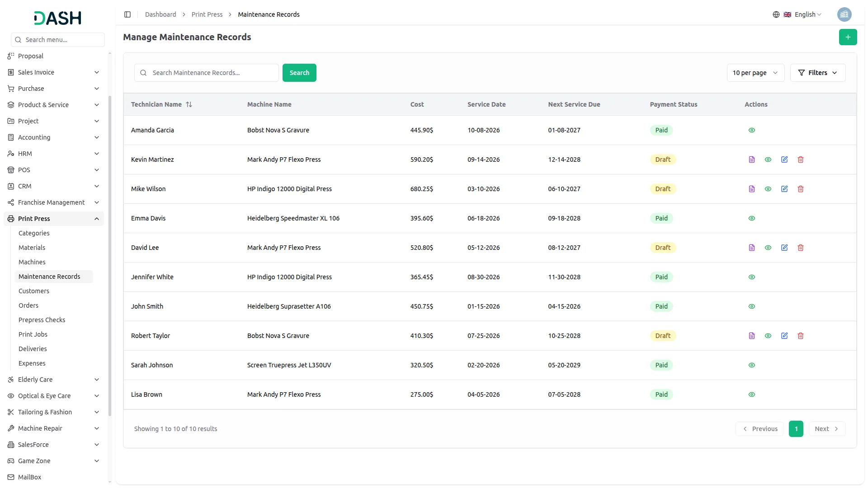Click trash icon in Robert Taylor row

tap(800, 336)
